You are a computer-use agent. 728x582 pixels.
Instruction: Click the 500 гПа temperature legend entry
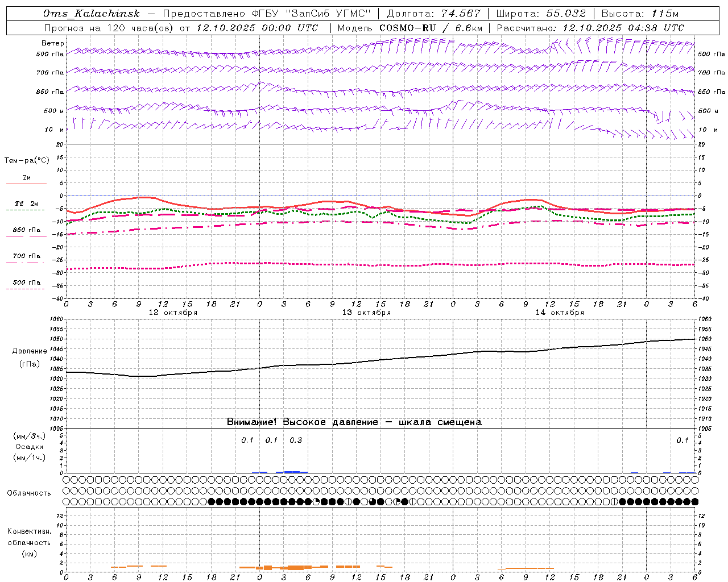click(x=27, y=282)
